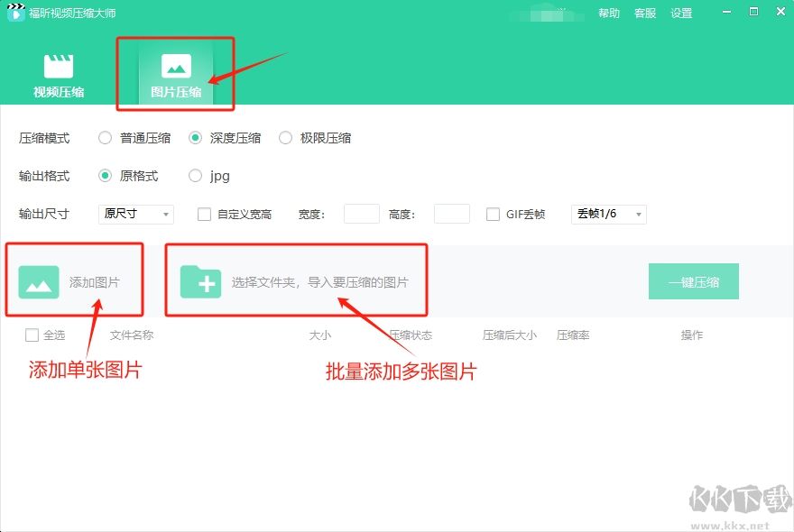The height and width of the screenshot is (532, 794).
Task: Click the folder plus import icon
Action: point(200,282)
